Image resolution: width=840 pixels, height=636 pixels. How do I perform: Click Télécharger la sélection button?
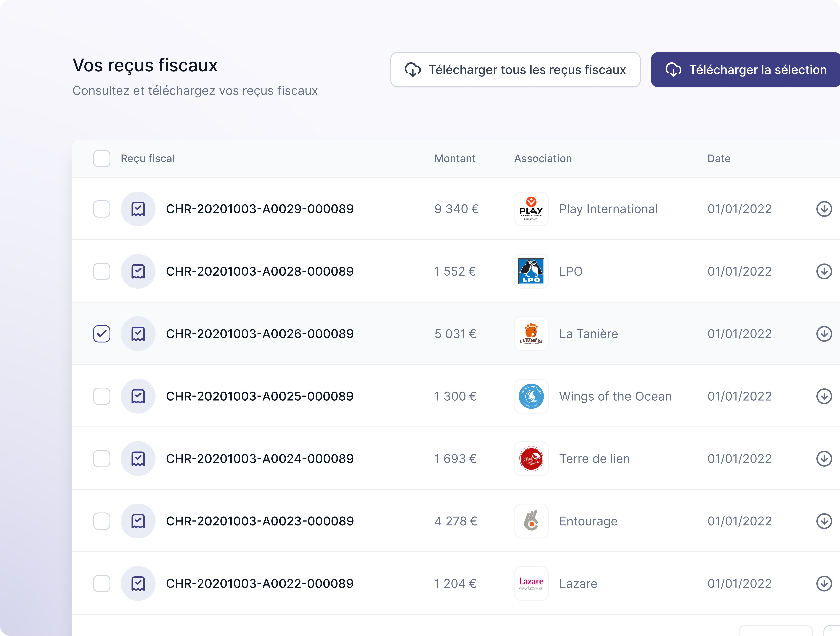(x=745, y=70)
